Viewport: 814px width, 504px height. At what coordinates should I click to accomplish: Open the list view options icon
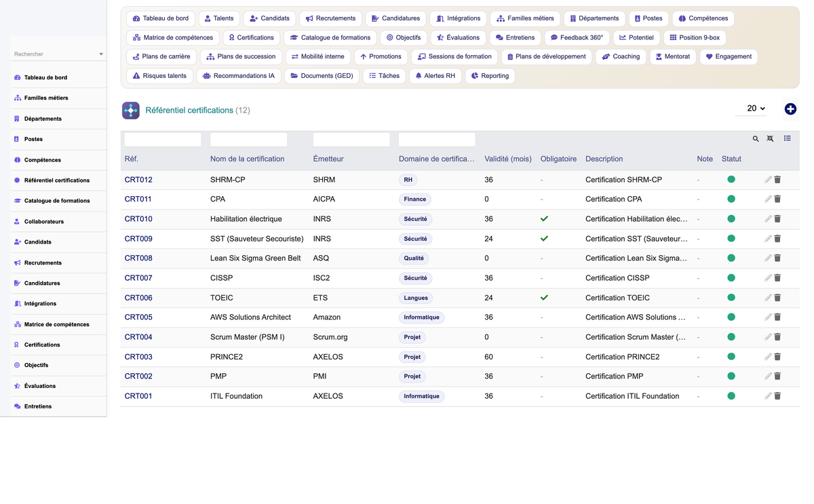pyautogui.click(x=788, y=138)
